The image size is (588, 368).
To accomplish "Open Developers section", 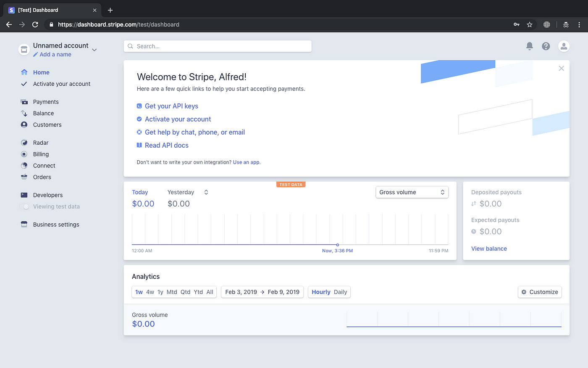I will (48, 195).
